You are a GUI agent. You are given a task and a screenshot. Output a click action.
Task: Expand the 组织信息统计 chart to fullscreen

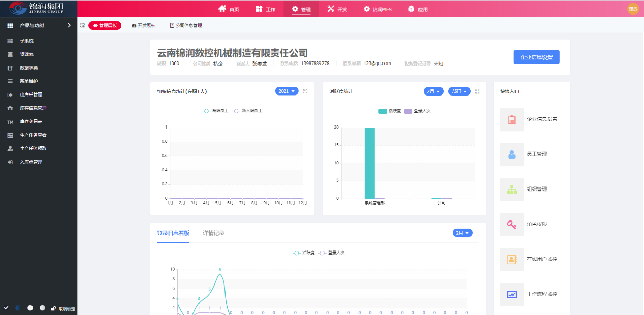305,91
